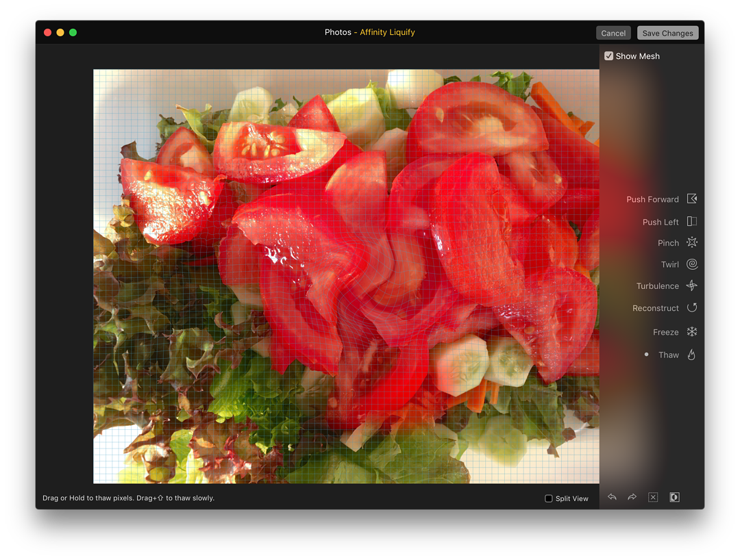Click the thaw pixels hint text

coord(128,498)
